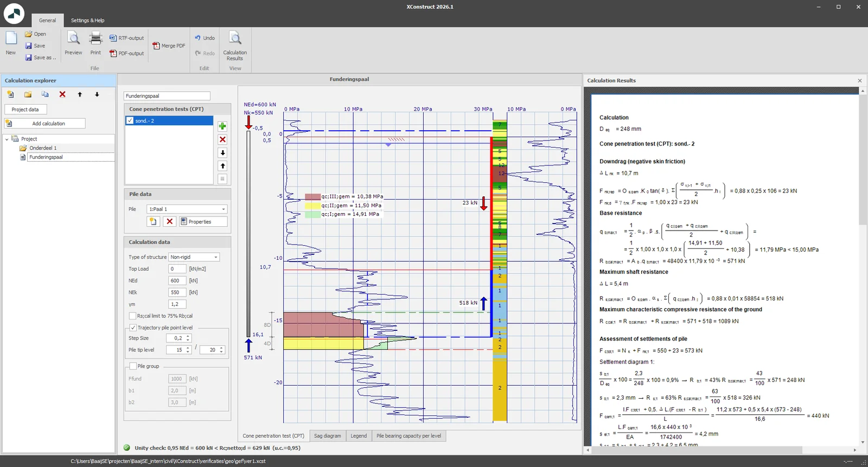
Task: Click the NEd input field
Action: point(177,280)
